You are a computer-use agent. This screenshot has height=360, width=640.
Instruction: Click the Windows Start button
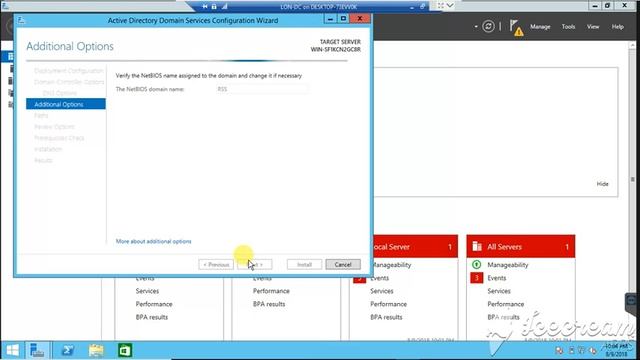click(12, 350)
